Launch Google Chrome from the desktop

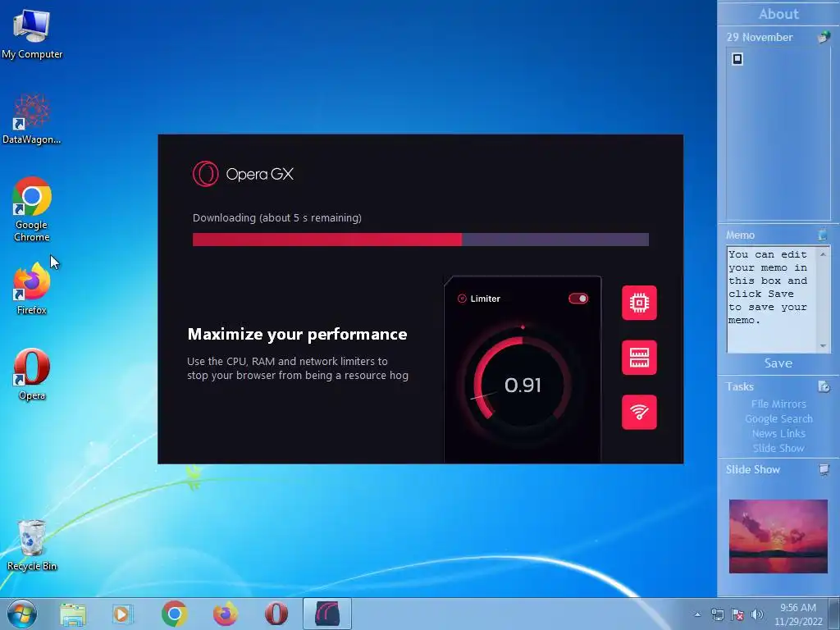tap(32, 209)
